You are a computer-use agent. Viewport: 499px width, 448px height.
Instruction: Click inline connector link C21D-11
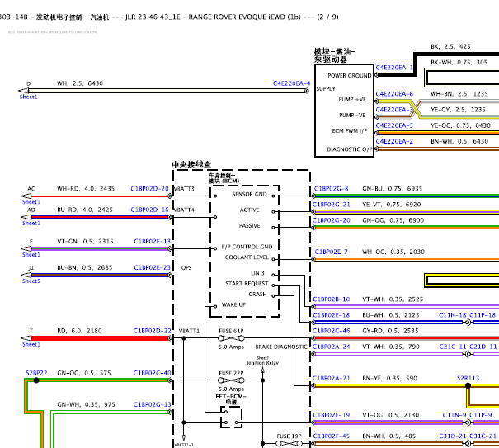coord(483,347)
